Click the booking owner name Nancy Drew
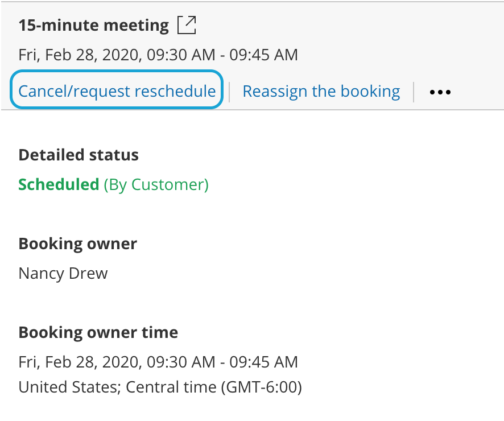The image size is (504, 421). (63, 273)
